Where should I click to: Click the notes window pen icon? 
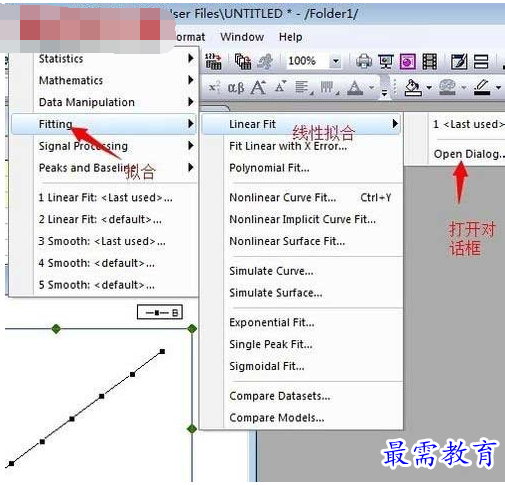459,62
